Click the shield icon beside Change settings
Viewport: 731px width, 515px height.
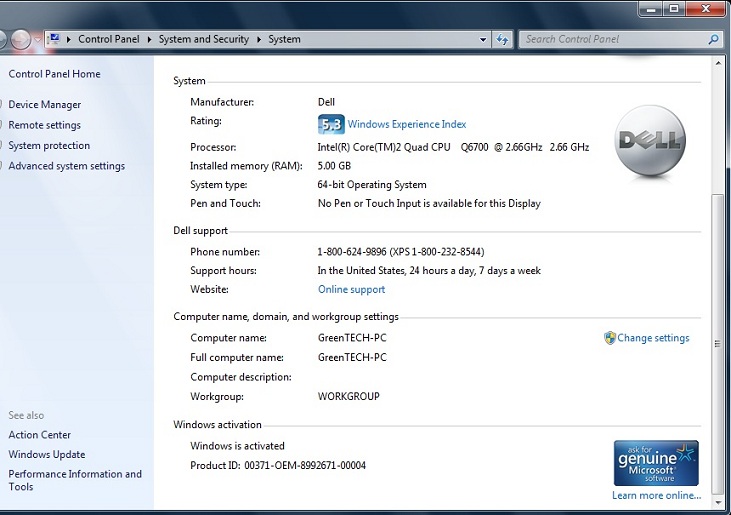(x=610, y=338)
